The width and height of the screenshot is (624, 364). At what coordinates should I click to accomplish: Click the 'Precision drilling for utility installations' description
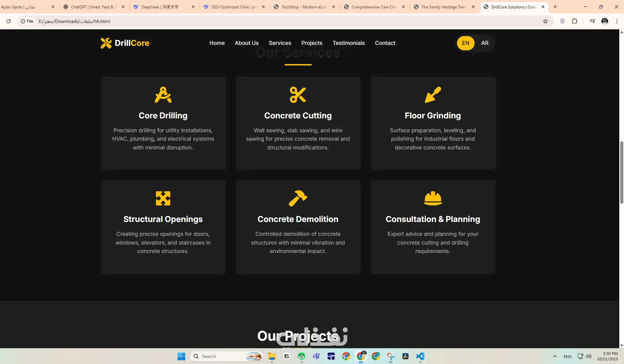click(163, 139)
